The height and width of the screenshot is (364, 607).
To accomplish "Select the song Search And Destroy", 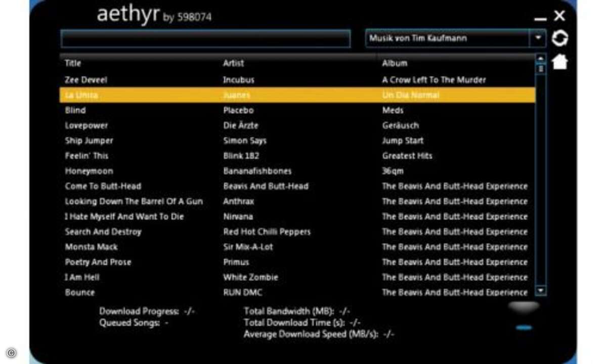I will (x=103, y=232).
